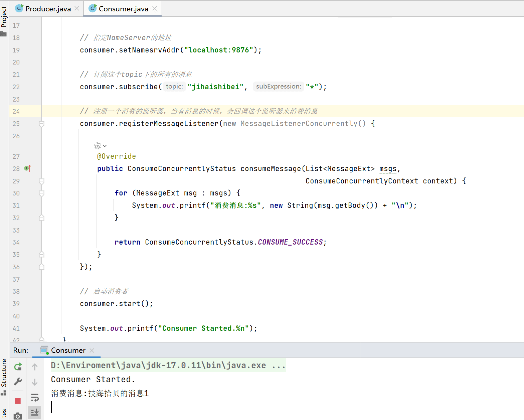Viewport: 524px width, 420px height.
Task: Click the subExpression parameter hint
Action: coord(279,87)
